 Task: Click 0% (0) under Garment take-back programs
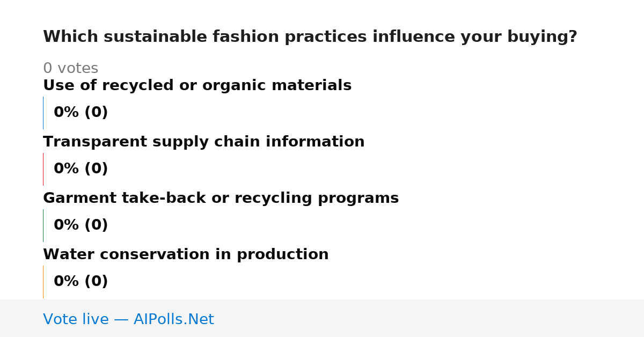[x=80, y=225]
